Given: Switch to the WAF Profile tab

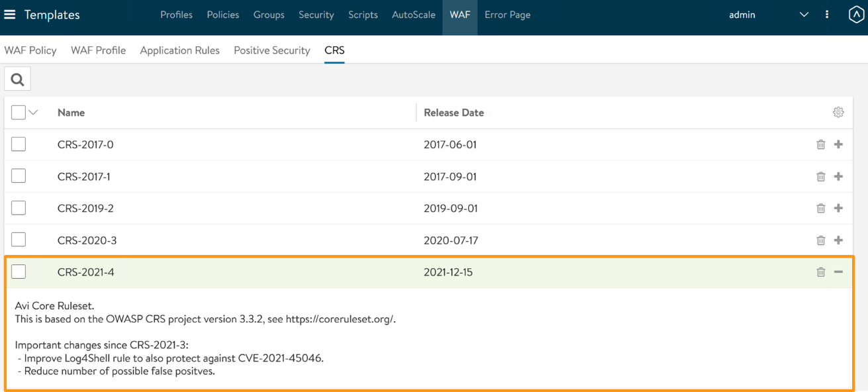Looking at the screenshot, I should pyautogui.click(x=99, y=50).
